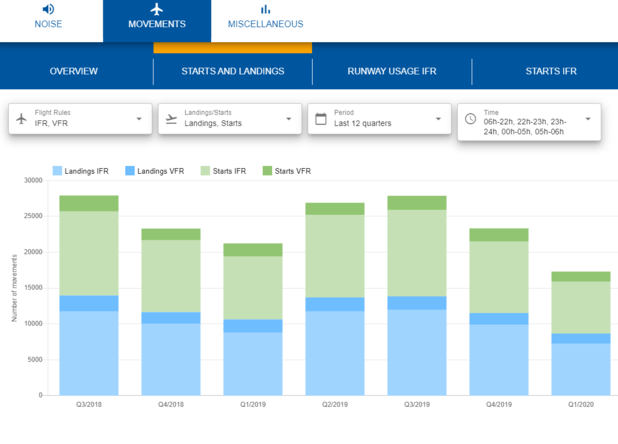
Task: Toggle Landings IFR legend swatch
Action: [57, 171]
